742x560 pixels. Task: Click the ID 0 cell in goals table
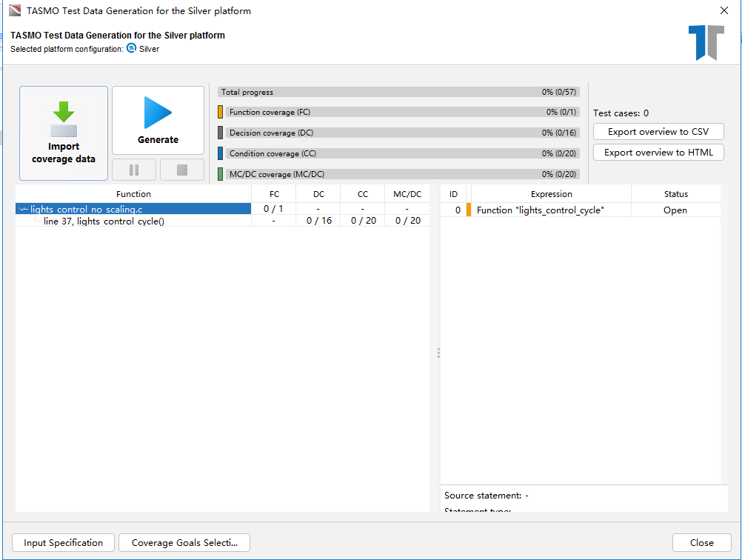click(453, 210)
